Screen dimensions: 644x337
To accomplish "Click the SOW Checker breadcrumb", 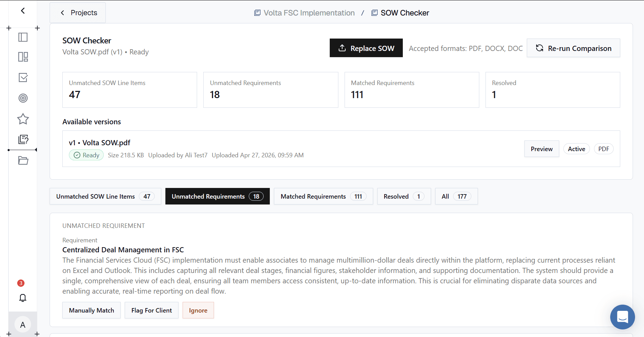I will pyautogui.click(x=400, y=13).
